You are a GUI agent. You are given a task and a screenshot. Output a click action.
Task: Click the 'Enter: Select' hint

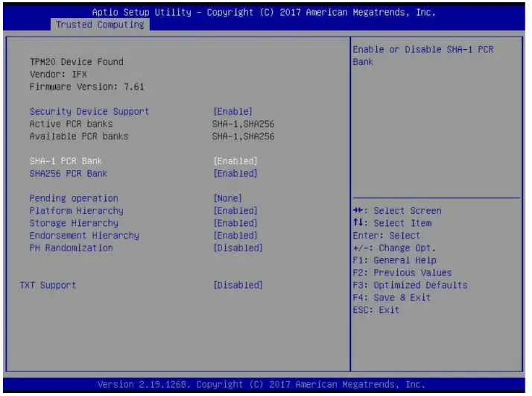tap(387, 236)
